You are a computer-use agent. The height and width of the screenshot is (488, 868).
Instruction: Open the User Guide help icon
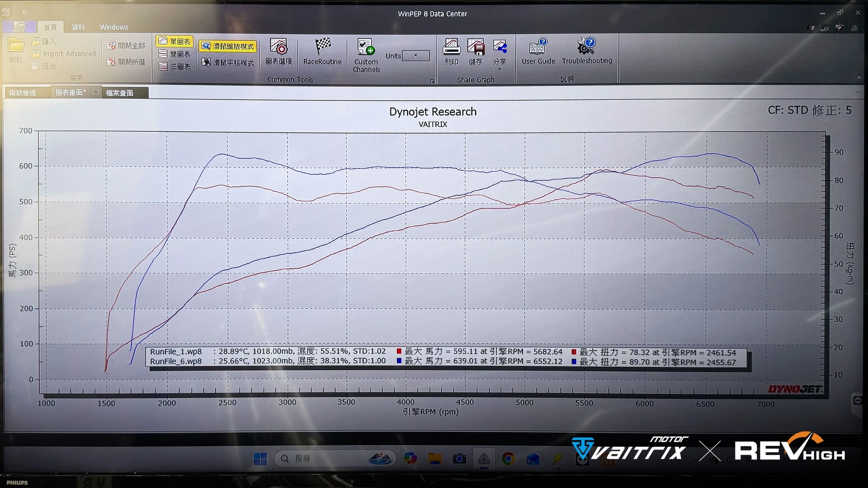coord(538,47)
